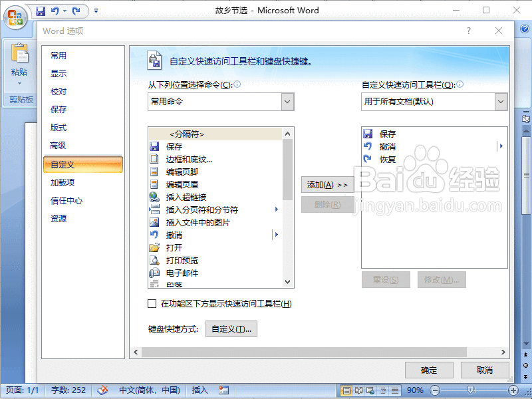Select 边框和底纹 command in list
Viewport: 532px width, 399px height.
(x=215, y=159)
